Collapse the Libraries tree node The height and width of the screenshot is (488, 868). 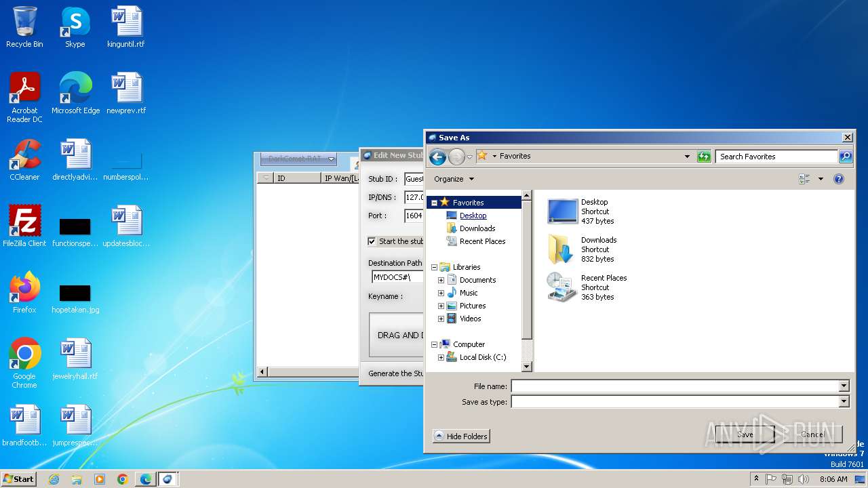[x=434, y=267]
